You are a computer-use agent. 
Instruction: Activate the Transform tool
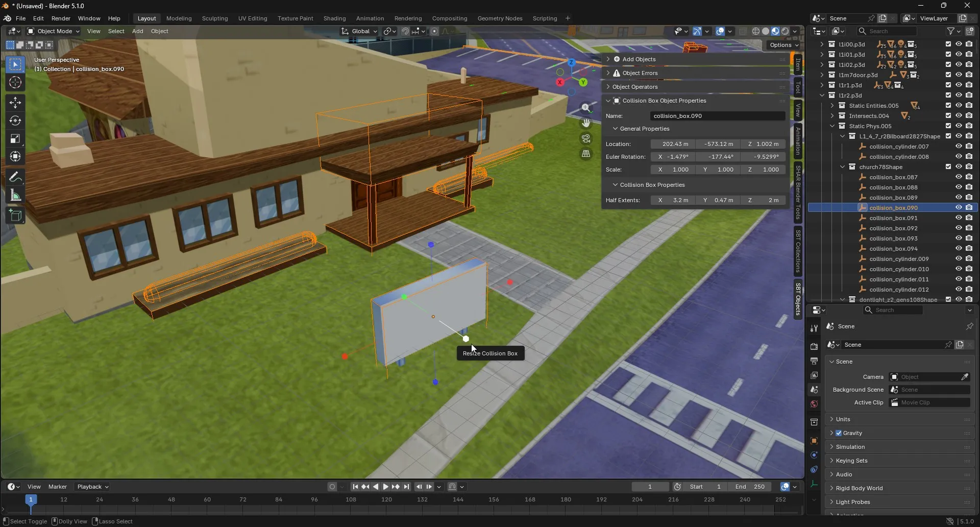click(x=15, y=157)
